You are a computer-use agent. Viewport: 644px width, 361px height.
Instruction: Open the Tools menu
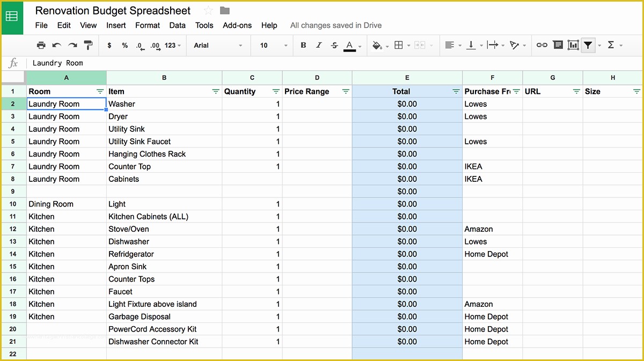204,25
